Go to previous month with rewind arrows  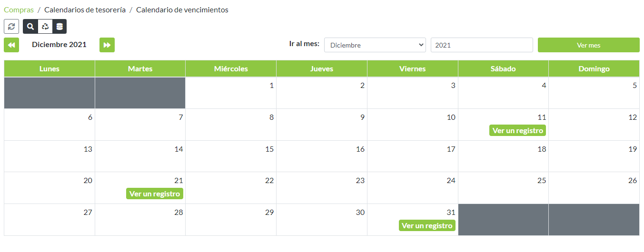[x=11, y=45]
